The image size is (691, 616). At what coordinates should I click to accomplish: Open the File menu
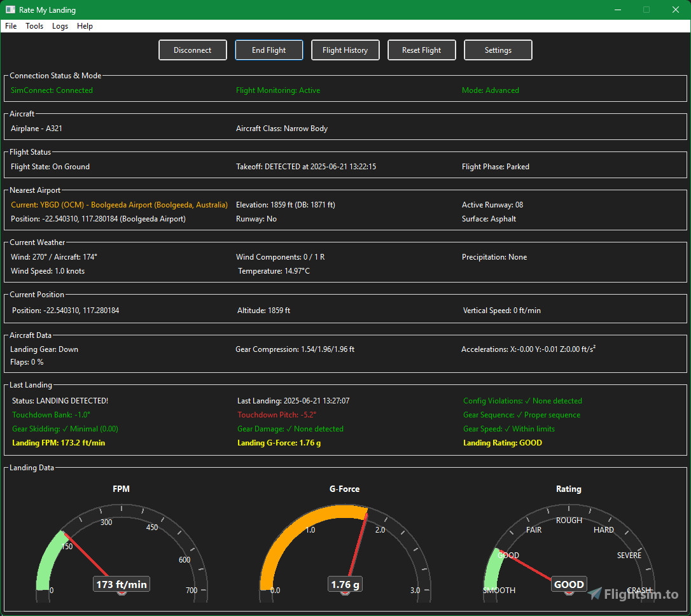(x=10, y=26)
